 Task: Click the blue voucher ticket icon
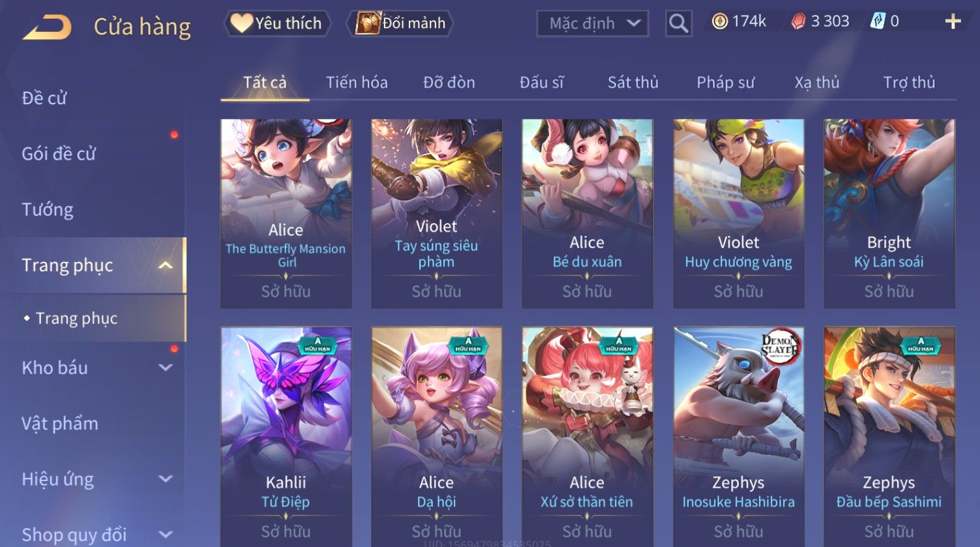(878, 22)
